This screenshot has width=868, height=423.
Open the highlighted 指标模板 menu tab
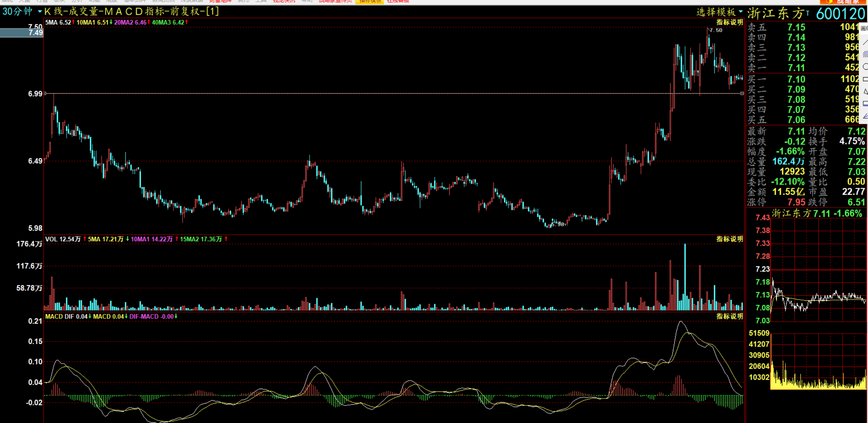coord(369,1)
